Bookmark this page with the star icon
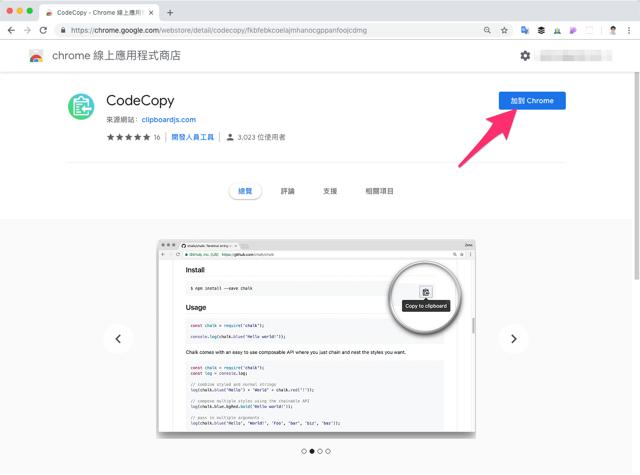Screen dimensions: 640x475 point(504,30)
